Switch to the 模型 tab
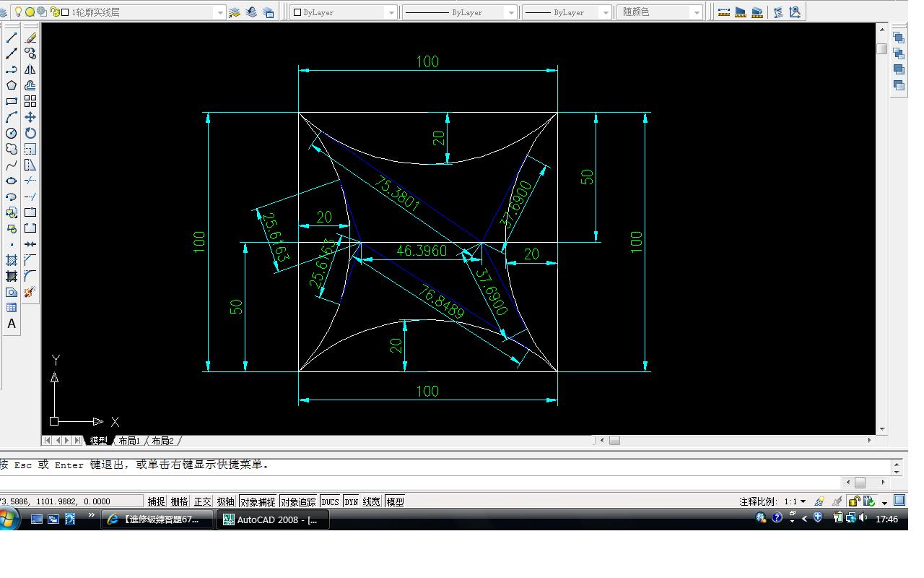The height and width of the screenshot is (578, 924). pos(98,441)
